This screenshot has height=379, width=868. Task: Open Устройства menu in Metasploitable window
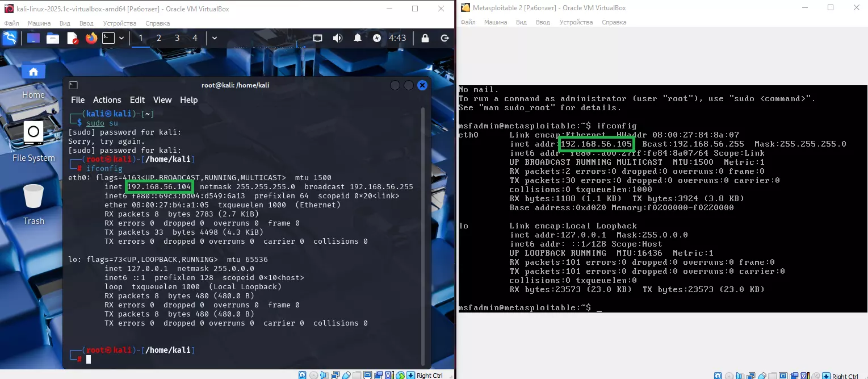(576, 23)
